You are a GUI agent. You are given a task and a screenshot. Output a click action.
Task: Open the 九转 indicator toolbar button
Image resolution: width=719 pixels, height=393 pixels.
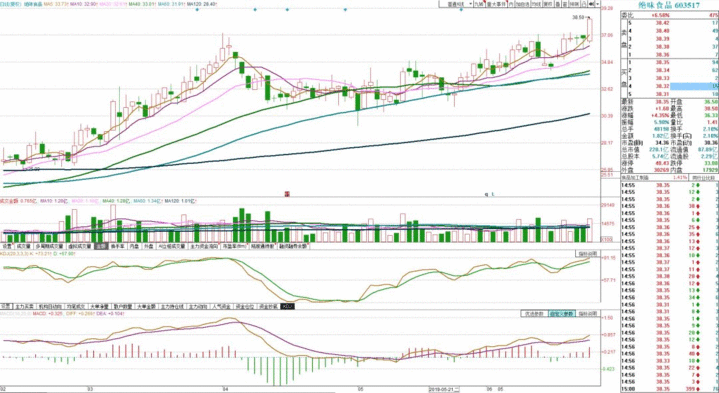[479, 3]
